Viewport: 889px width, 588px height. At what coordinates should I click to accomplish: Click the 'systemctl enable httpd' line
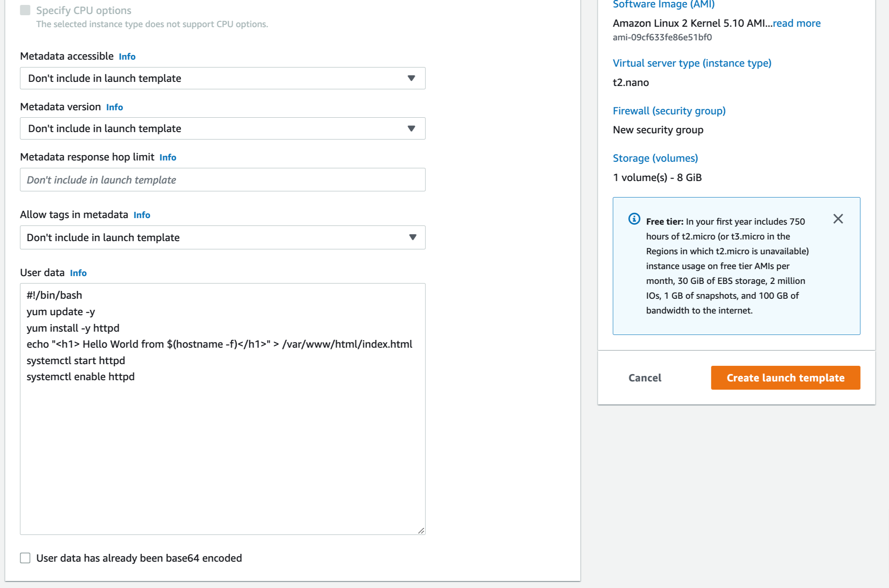[x=81, y=377]
